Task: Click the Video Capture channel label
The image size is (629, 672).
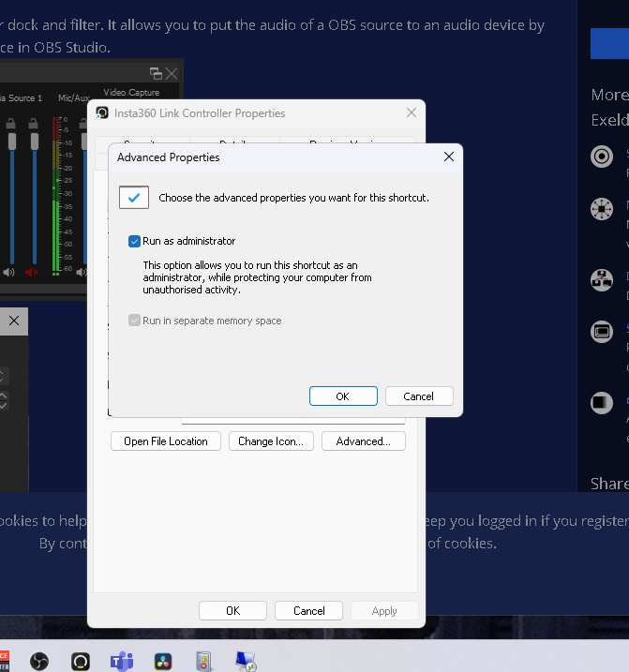Action: pos(131,93)
